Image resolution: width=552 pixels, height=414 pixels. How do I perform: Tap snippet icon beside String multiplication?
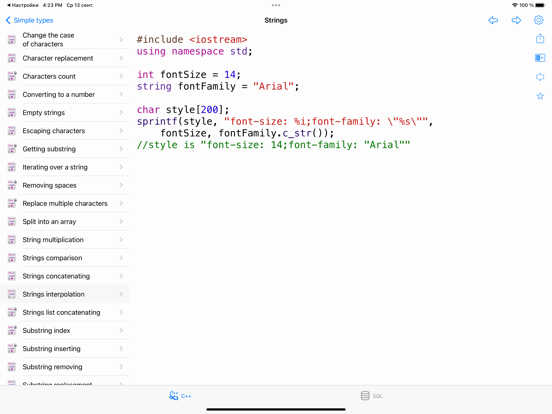click(x=12, y=240)
